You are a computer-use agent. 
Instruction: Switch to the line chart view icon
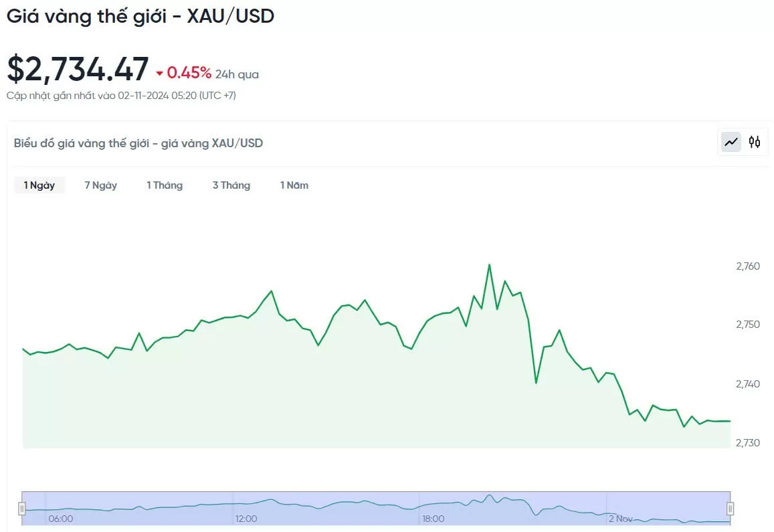tap(731, 143)
